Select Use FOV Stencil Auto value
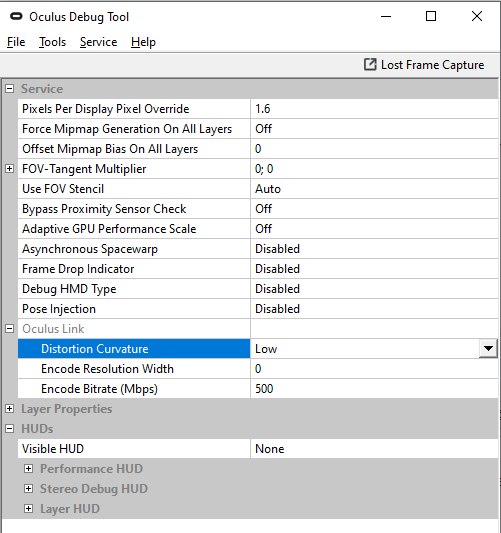This screenshot has width=501, height=533. tap(374, 189)
